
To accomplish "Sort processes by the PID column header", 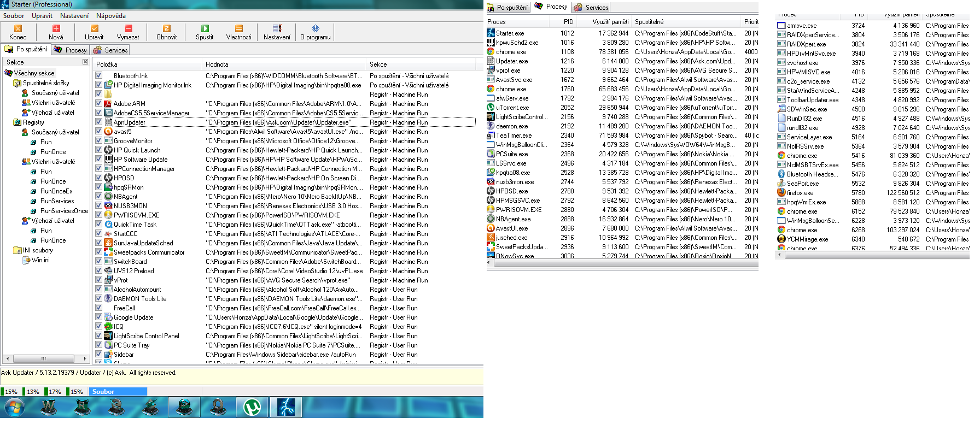I will pos(563,21).
